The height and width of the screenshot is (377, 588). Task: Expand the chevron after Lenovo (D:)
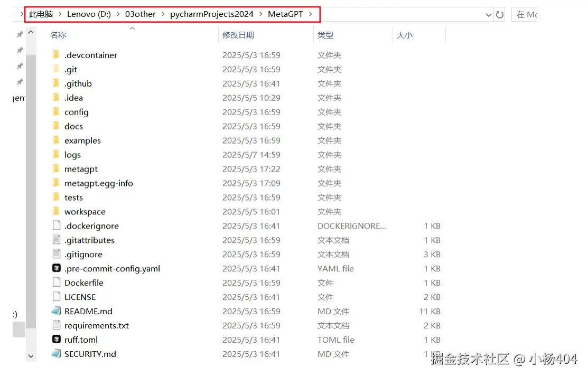[118, 14]
